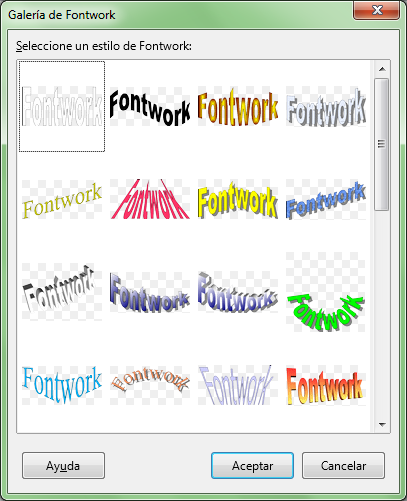Click the scrollbar up arrow
The image size is (407, 501).
(382, 69)
